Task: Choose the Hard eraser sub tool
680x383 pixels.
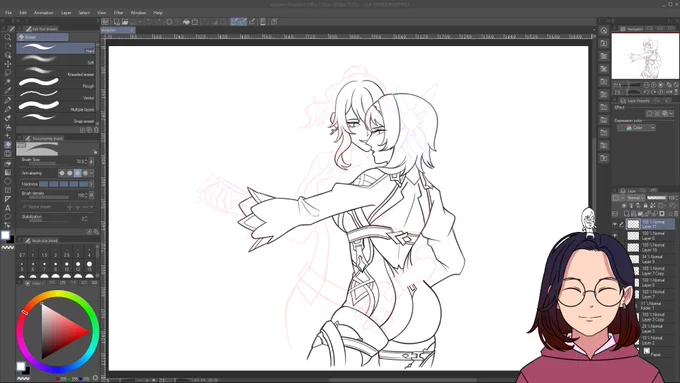Action: (56, 48)
